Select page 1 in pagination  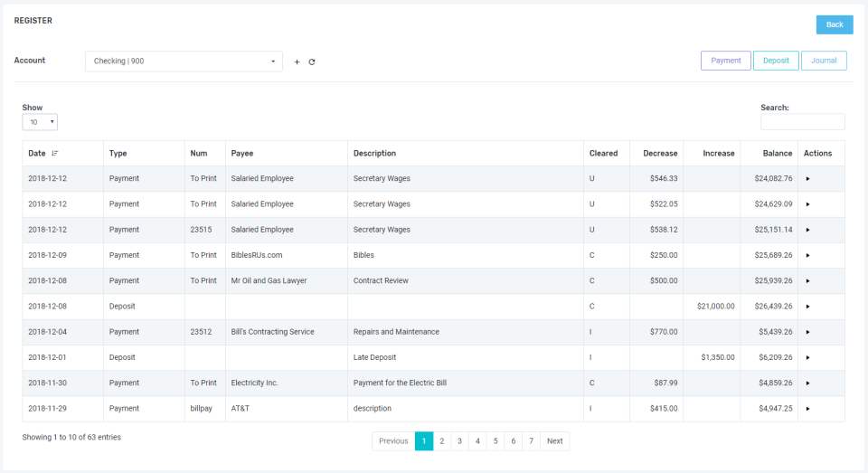click(x=424, y=440)
